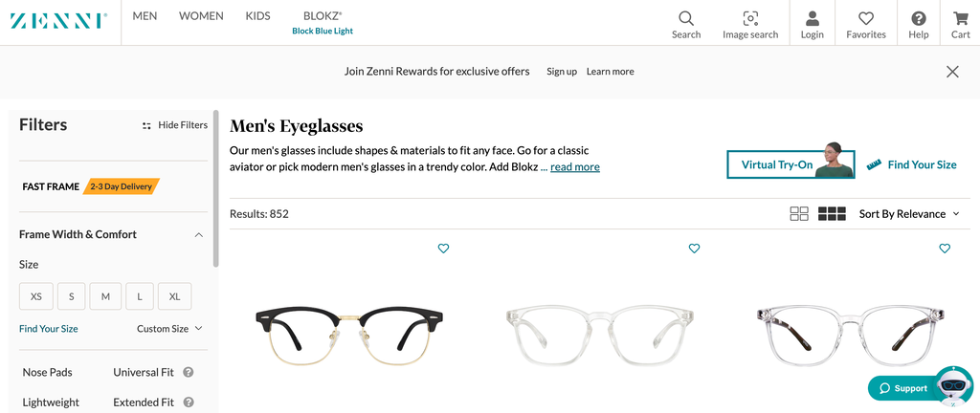Open the WOMEN menu
980x413 pixels.
pos(201,16)
